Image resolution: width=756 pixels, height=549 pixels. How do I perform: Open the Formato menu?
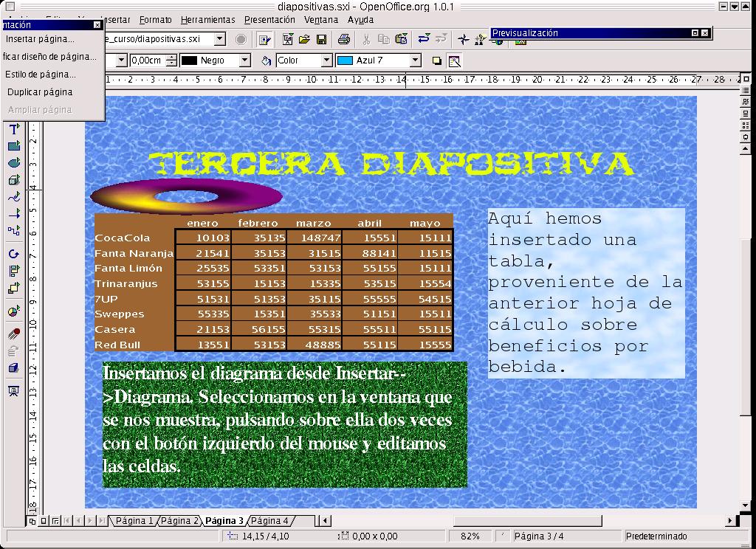coord(155,20)
